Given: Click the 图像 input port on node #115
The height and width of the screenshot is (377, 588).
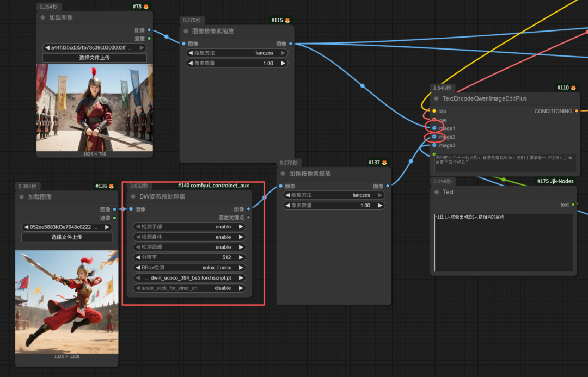Looking at the screenshot, I should tap(184, 44).
